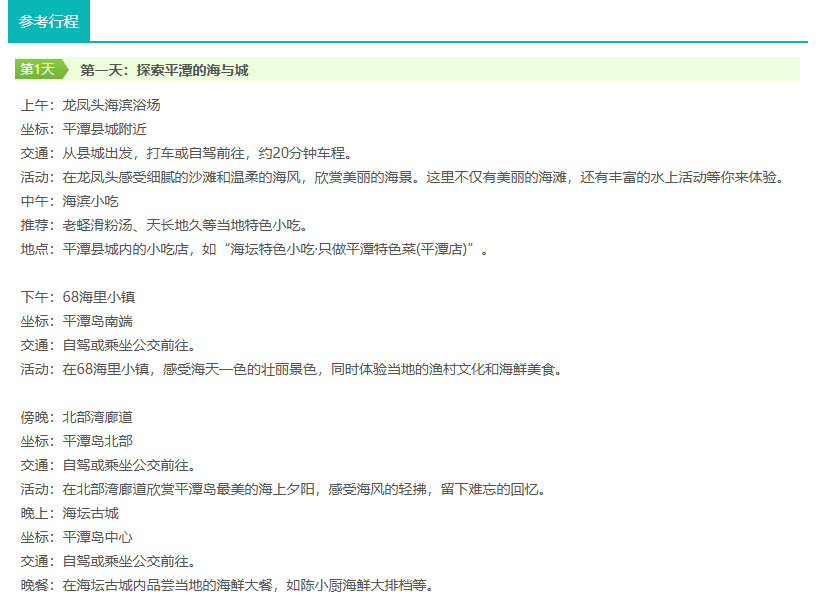This screenshot has width=831, height=601.
Task: Click line 傍晚：北部湾廊道
Action: coord(77,417)
